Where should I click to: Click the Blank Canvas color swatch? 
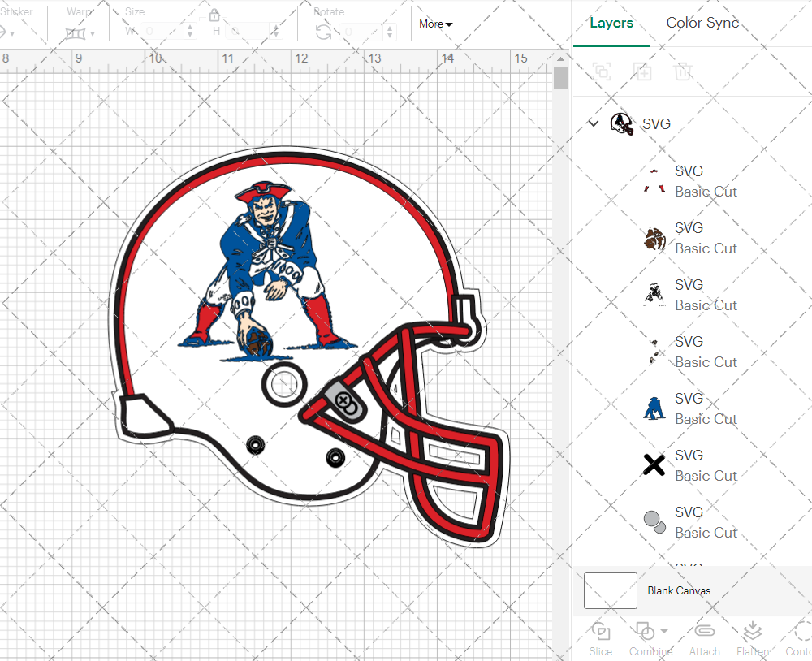[x=611, y=590]
